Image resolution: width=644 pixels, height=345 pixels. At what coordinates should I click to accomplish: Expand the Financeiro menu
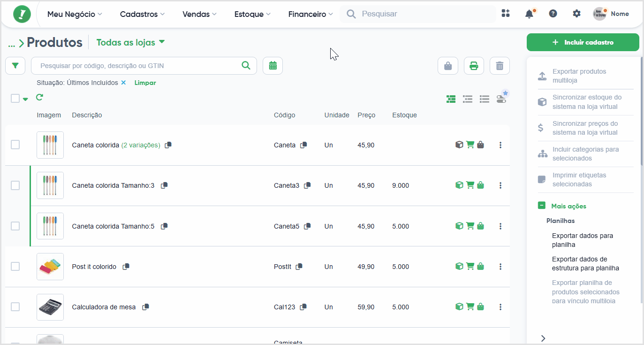click(311, 14)
